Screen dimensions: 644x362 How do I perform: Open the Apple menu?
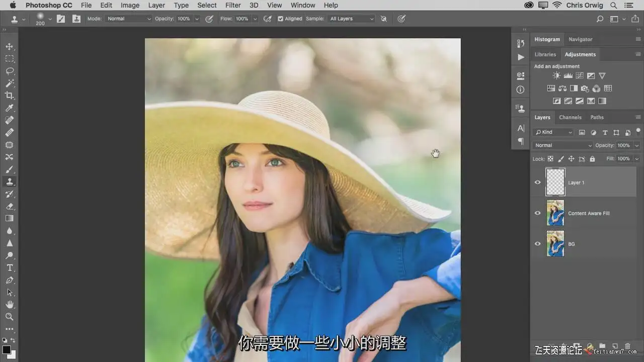(13, 5)
